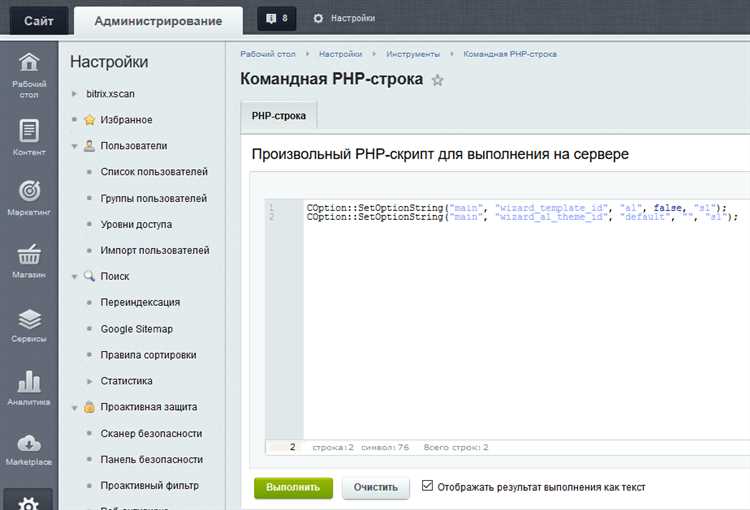The height and width of the screenshot is (510, 750).
Task: Click the Избранное star icon in the tree
Action: coord(89,120)
